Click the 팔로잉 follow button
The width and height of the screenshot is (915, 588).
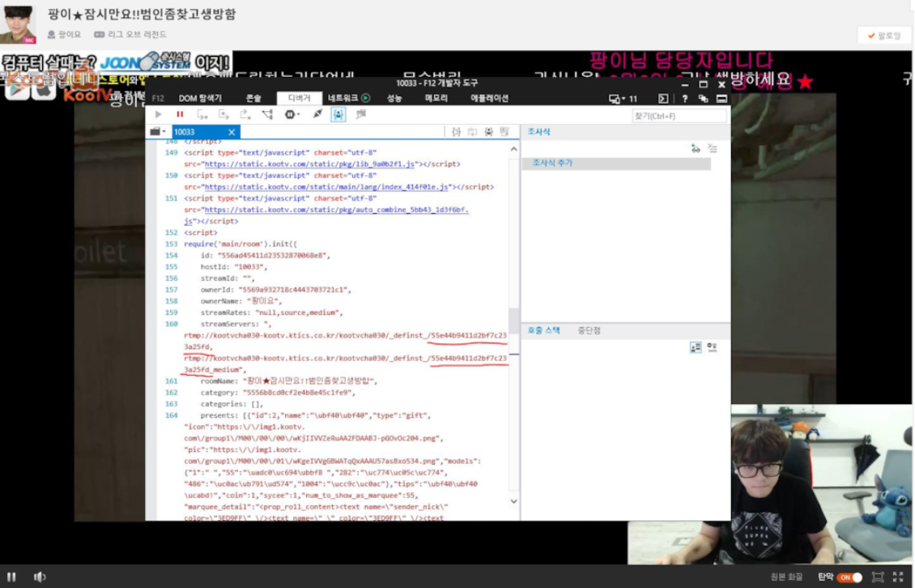885,36
